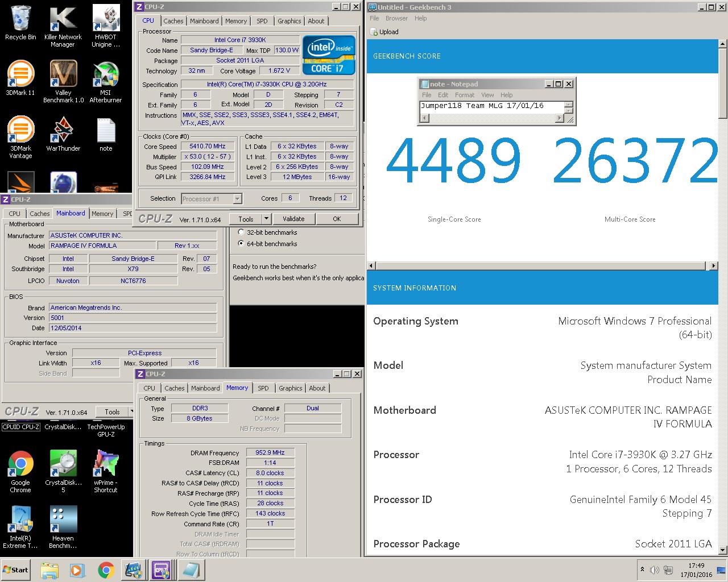
Task: Open the Recycle Bin desktop icon
Action: coord(20,23)
